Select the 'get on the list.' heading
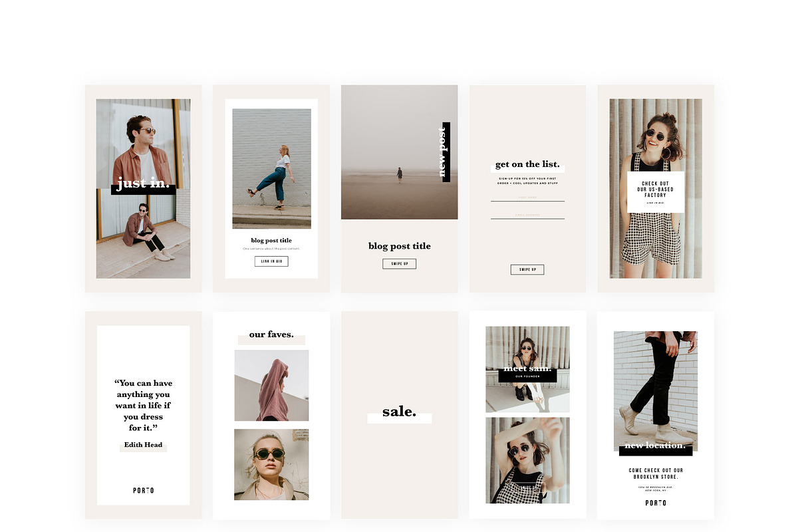This screenshot has height=532, width=798. coord(527,165)
